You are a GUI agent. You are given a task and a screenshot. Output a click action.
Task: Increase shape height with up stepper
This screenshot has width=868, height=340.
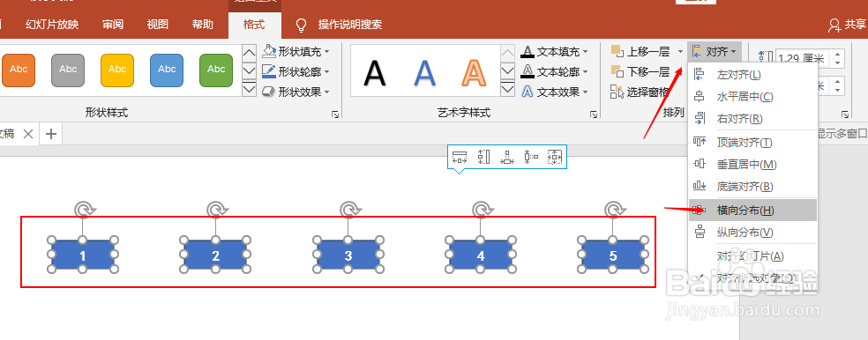pyautogui.click(x=838, y=54)
